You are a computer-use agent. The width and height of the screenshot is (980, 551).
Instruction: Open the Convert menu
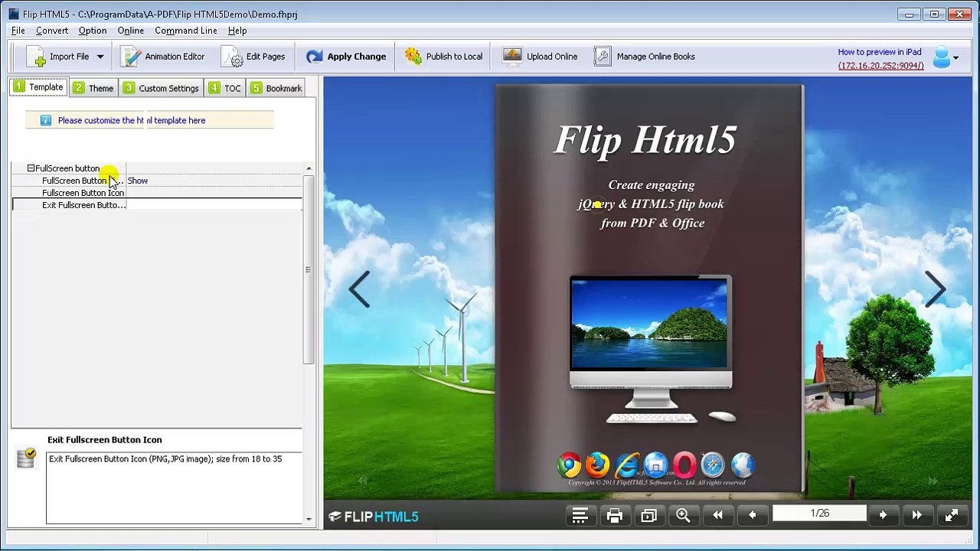coord(52,31)
